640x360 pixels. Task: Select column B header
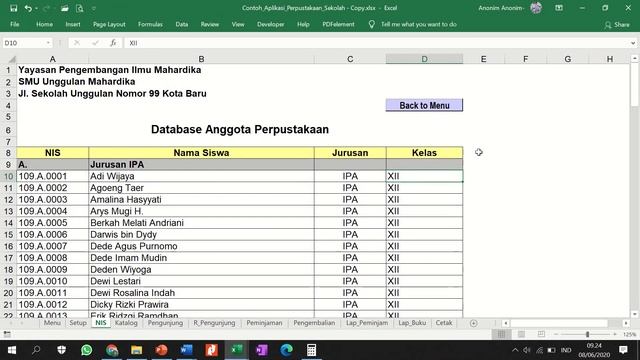(x=201, y=59)
